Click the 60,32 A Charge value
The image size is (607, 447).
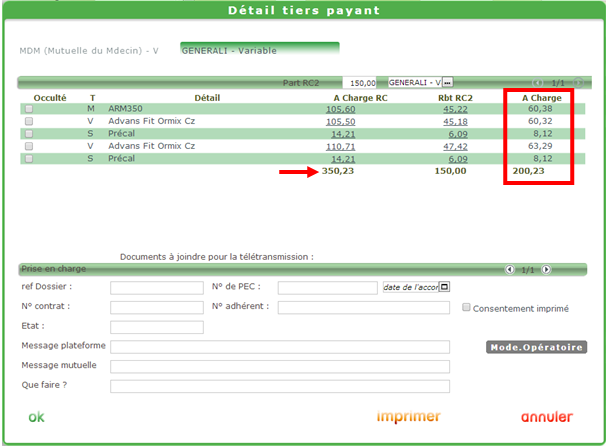(x=540, y=121)
